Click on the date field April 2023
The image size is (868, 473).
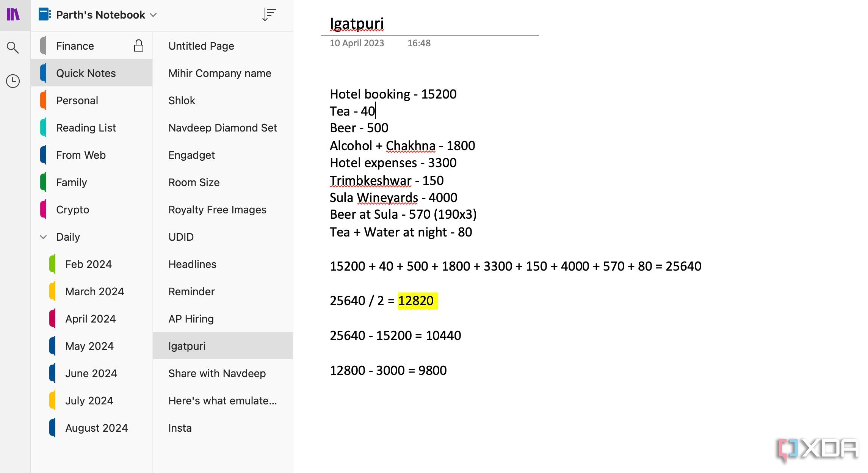coord(357,42)
